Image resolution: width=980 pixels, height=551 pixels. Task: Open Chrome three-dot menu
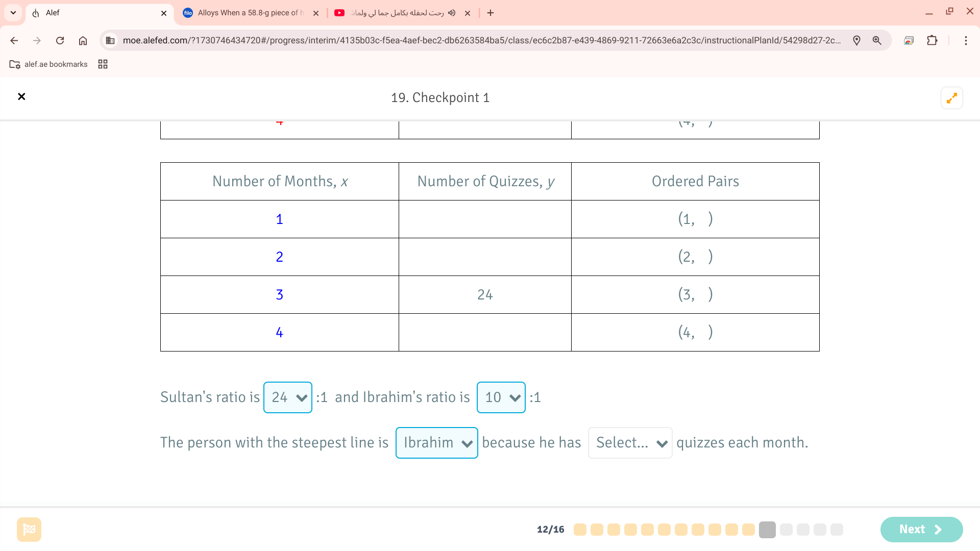pyautogui.click(x=966, y=40)
